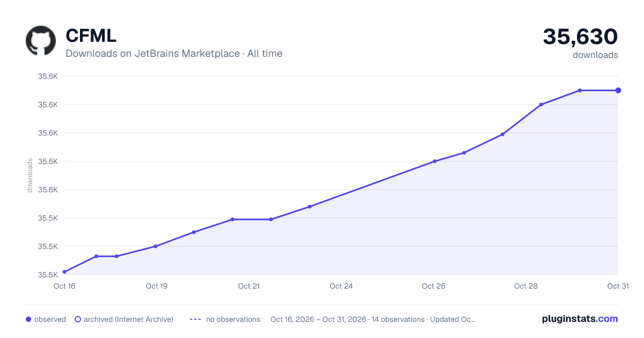This screenshot has height=338, width=644.
Task: Click the 'Oct 21' x-axis label
Action: coord(249,286)
